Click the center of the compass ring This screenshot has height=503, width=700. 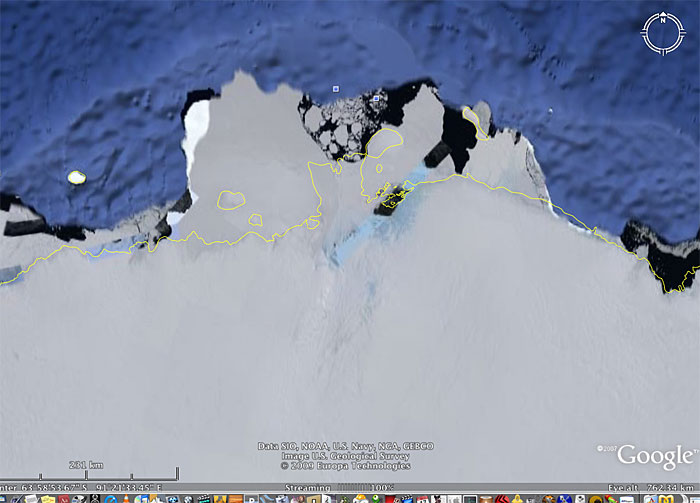(x=661, y=35)
